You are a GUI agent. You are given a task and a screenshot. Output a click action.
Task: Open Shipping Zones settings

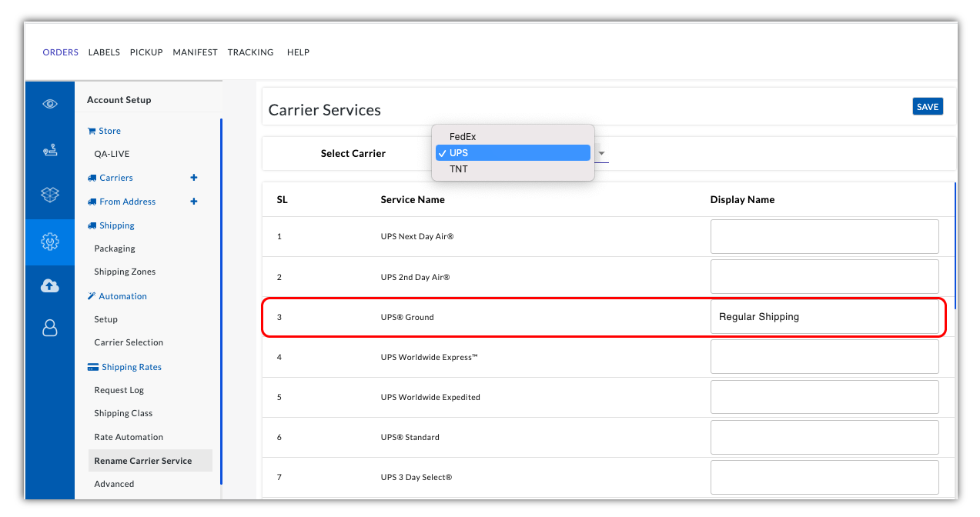(125, 272)
